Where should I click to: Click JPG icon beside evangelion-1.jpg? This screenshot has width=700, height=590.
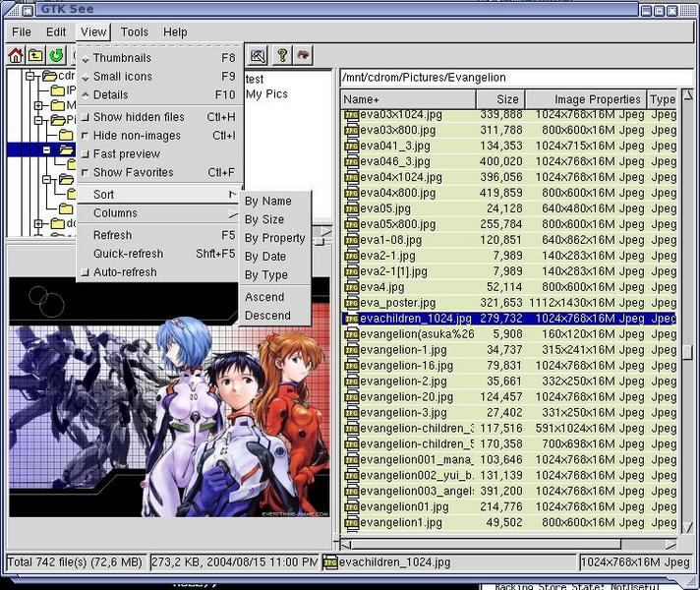coord(351,350)
